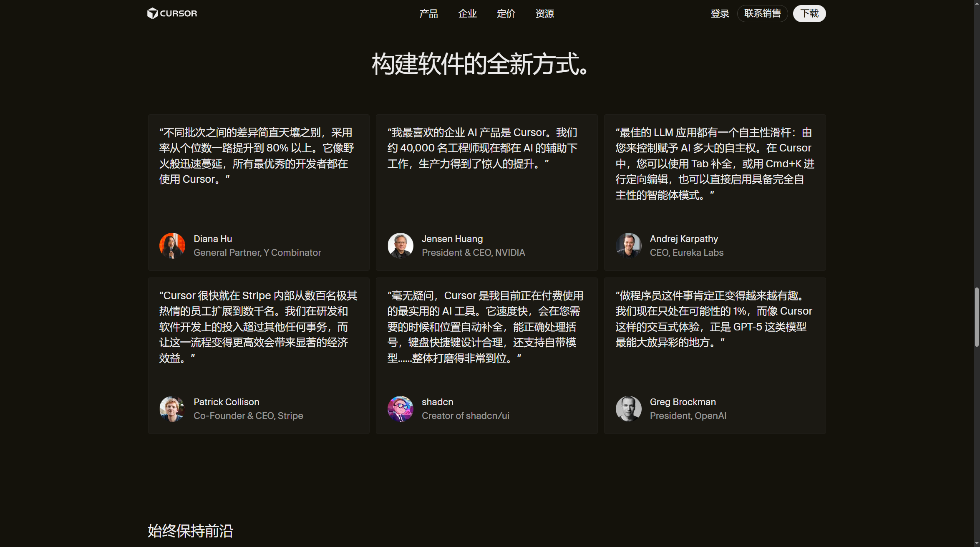Open the 企业 navigation item
The image size is (980, 547).
pyautogui.click(x=467, y=14)
